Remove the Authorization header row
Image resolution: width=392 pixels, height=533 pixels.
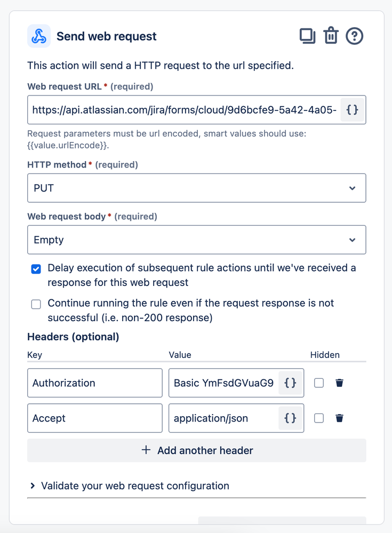(339, 383)
